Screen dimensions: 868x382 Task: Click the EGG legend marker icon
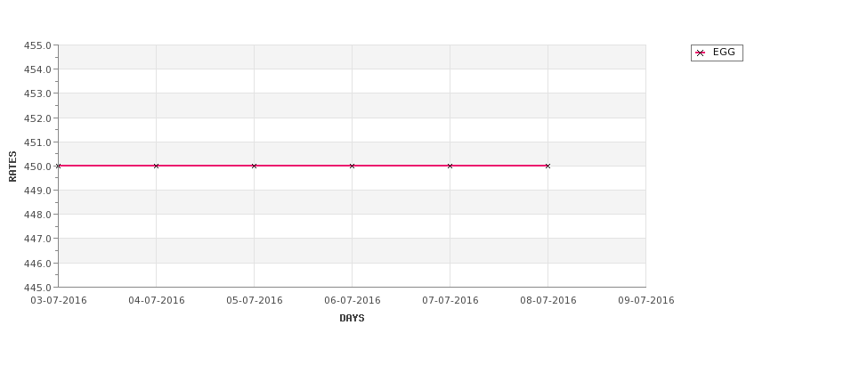click(700, 53)
